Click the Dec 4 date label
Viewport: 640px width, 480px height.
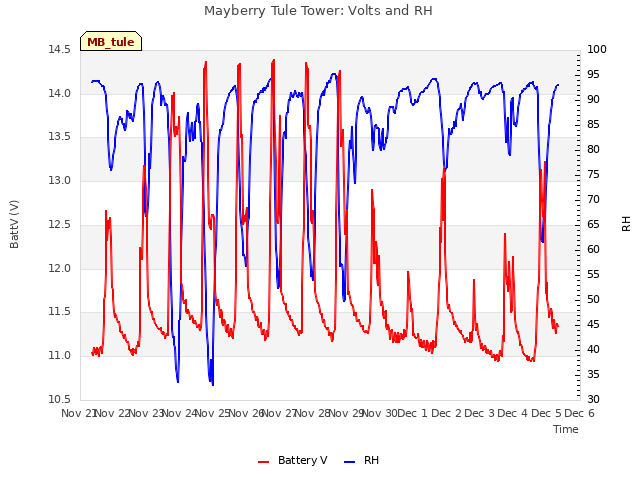coord(513,413)
